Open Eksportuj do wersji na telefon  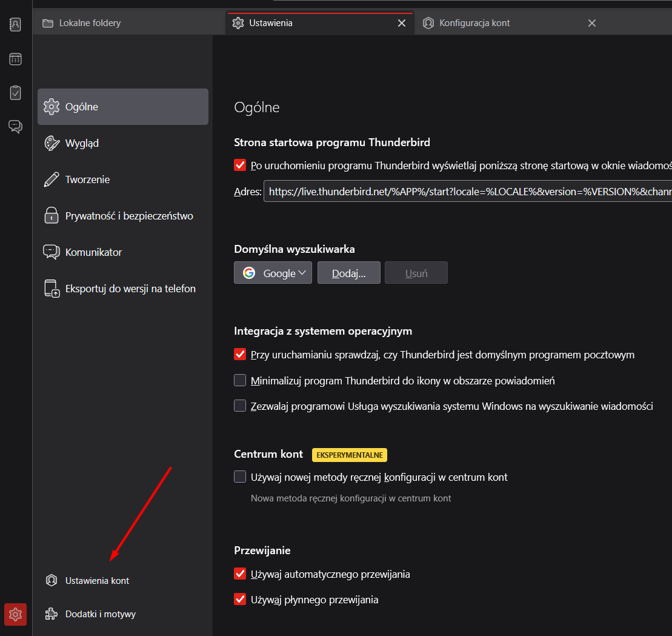coord(123,289)
